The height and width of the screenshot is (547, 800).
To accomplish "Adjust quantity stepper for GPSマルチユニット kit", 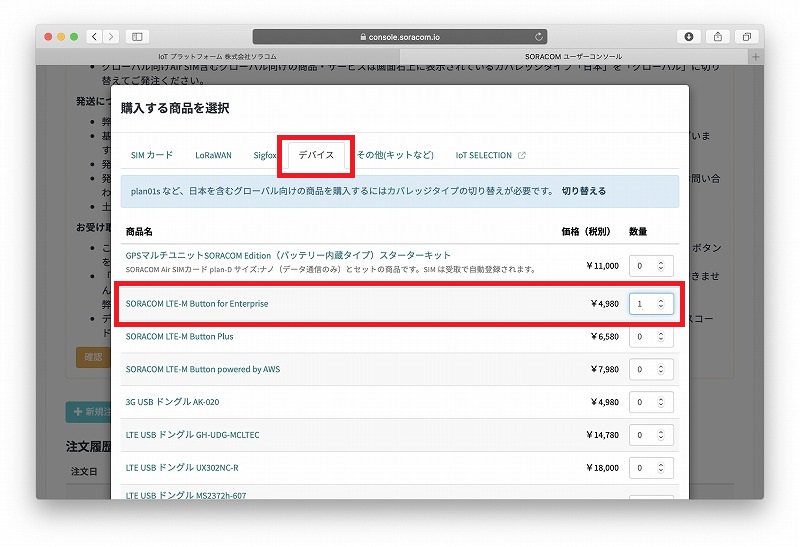I will coord(661,266).
